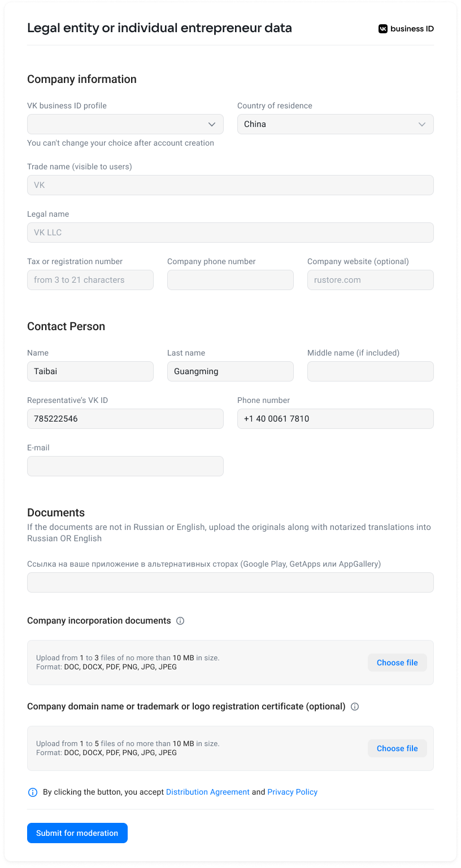The width and height of the screenshot is (461, 868).
Task: Focus the alternative stores app link field
Action: (x=230, y=582)
